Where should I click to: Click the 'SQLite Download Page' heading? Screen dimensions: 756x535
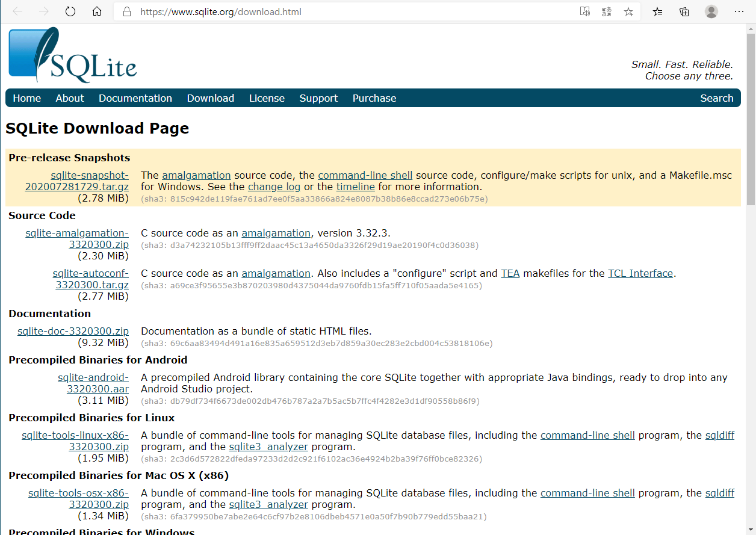(x=98, y=128)
